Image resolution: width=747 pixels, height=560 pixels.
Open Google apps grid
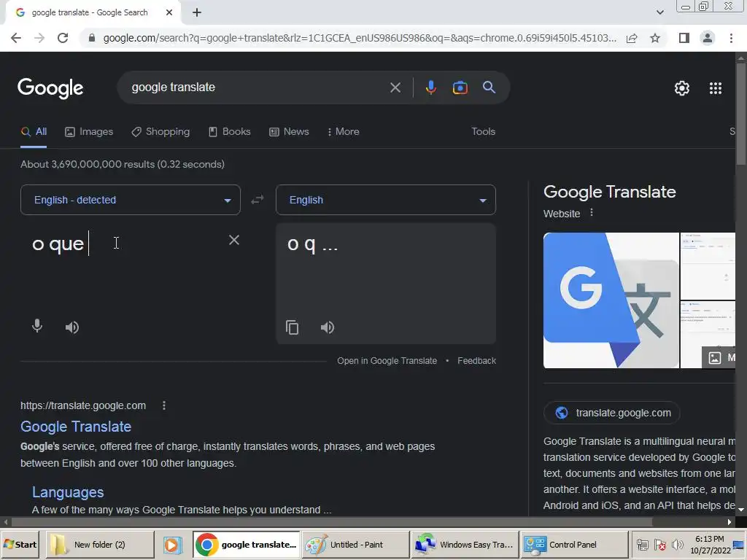[716, 88]
